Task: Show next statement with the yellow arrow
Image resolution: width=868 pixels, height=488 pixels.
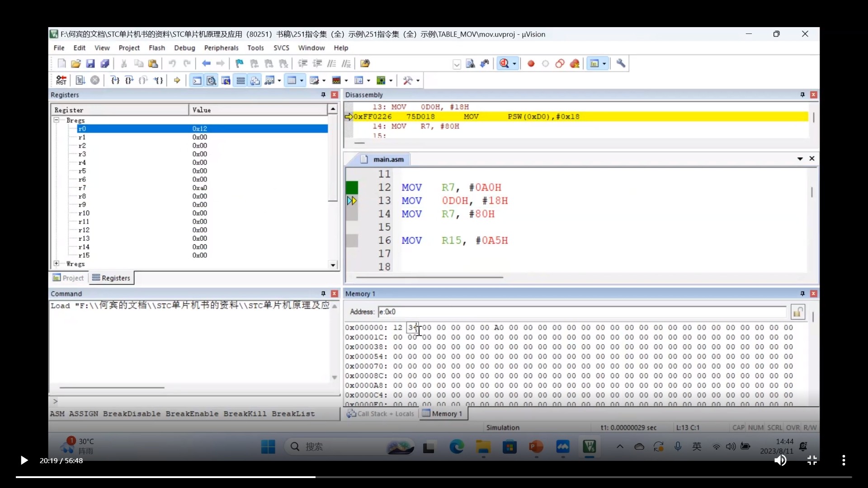Action: [177, 80]
